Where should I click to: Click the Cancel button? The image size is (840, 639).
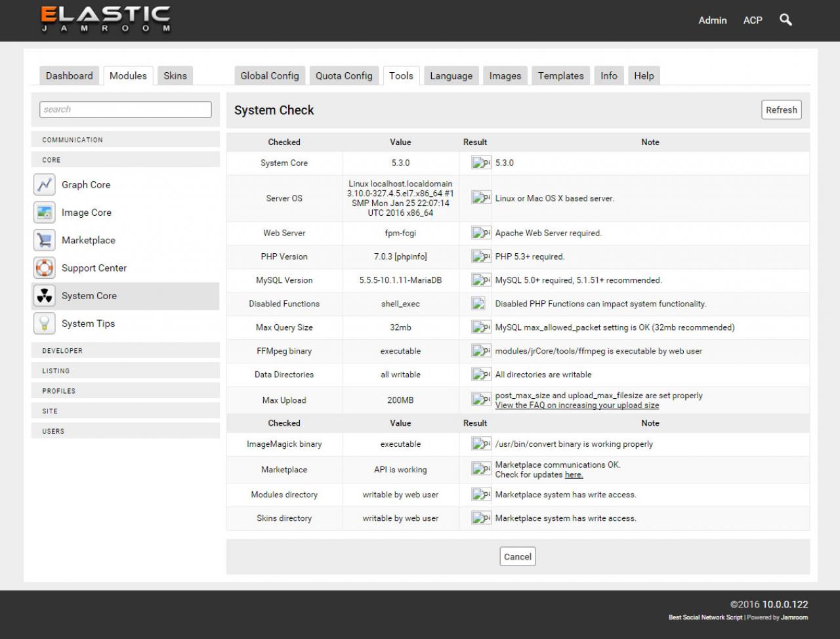point(517,556)
